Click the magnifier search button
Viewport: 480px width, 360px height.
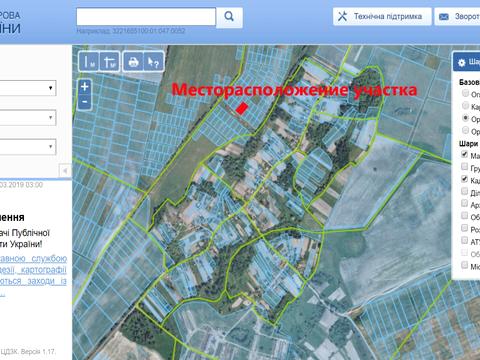229,16
